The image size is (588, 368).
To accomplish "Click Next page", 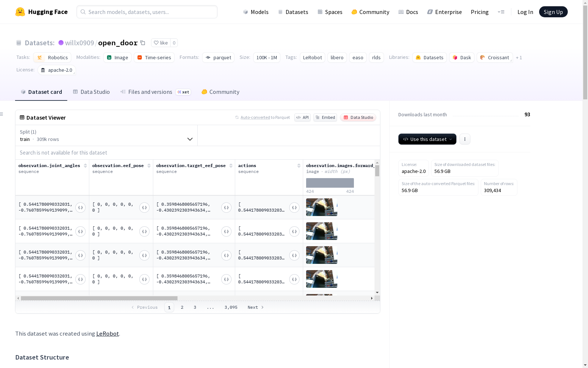I will tap(256, 307).
